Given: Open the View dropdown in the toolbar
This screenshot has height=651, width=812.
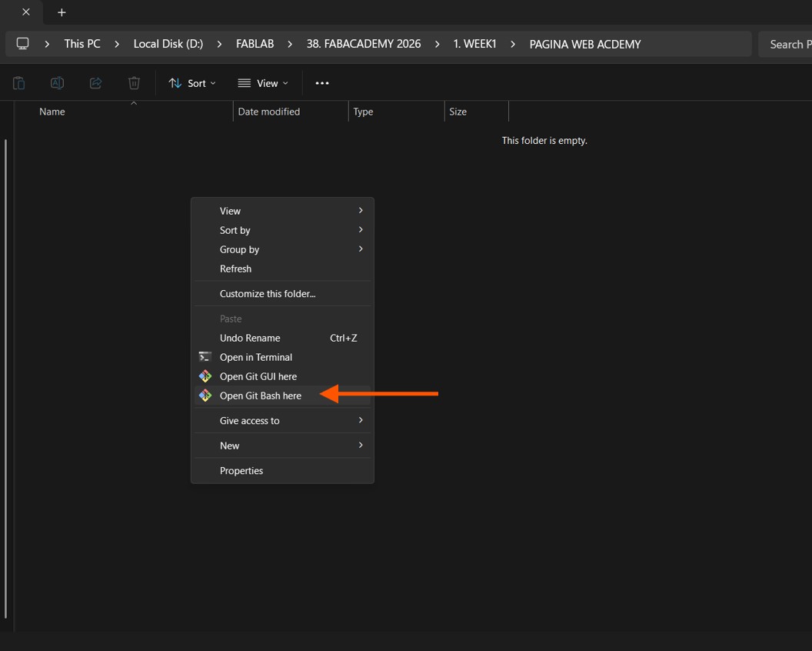Looking at the screenshot, I should tap(263, 83).
